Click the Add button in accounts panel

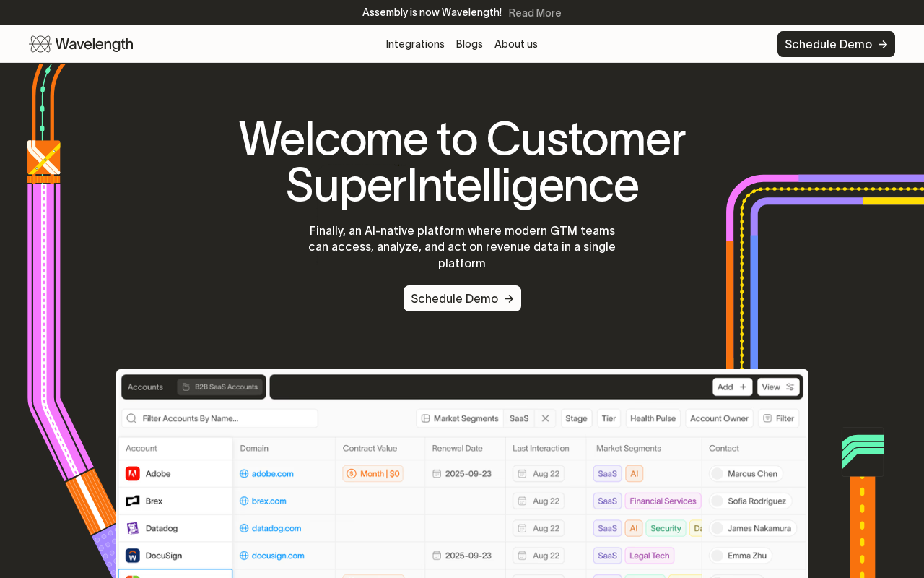(732, 387)
